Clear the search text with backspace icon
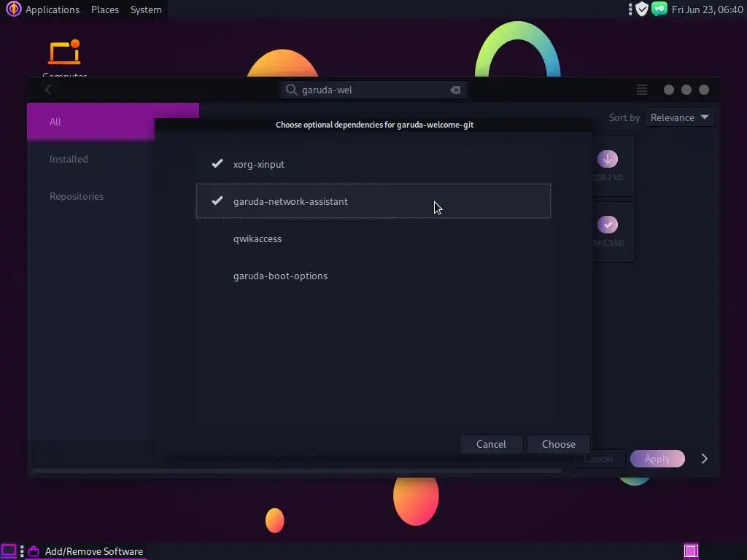 pyautogui.click(x=455, y=90)
